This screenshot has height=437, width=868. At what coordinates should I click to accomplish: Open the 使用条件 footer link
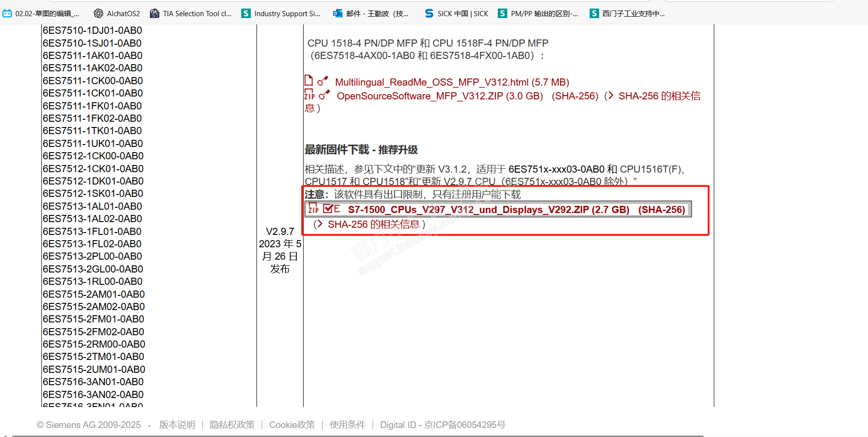pos(347,425)
